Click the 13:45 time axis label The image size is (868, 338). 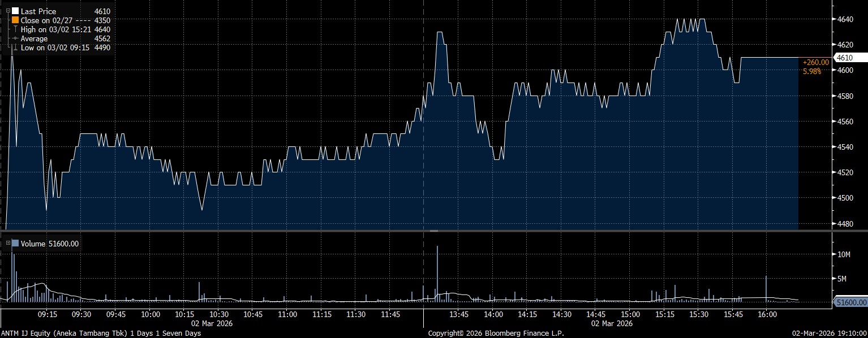point(458,314)
